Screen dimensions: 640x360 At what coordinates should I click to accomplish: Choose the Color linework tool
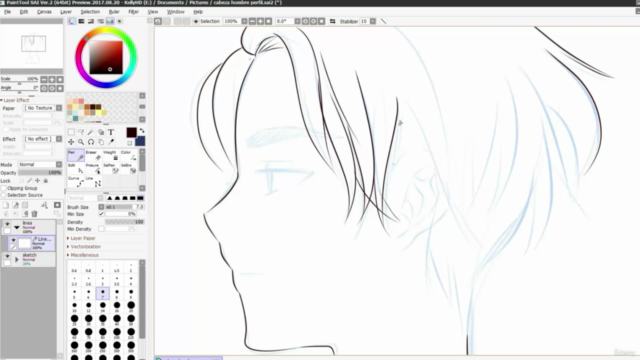coord(129,156)
